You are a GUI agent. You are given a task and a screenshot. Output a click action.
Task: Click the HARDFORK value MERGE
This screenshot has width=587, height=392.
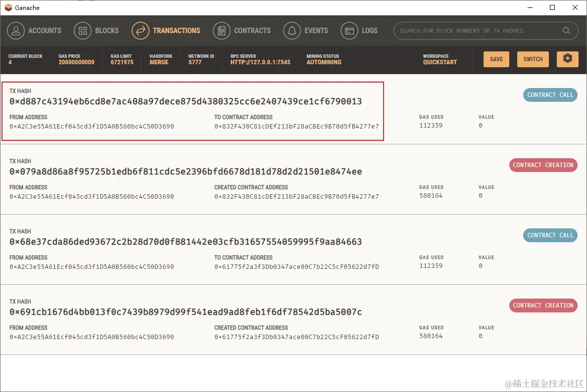click(x=159, y=62)
